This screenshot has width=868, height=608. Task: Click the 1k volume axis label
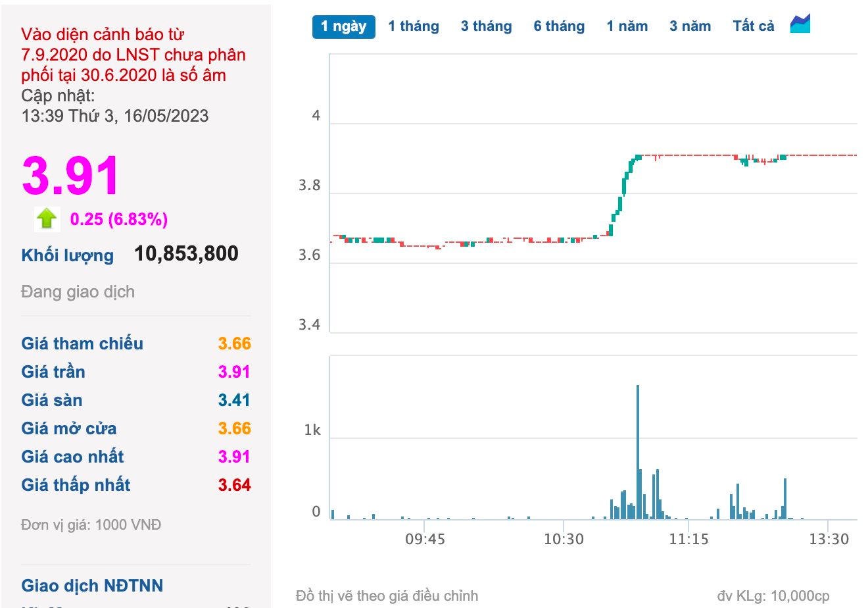coord(312,430)
